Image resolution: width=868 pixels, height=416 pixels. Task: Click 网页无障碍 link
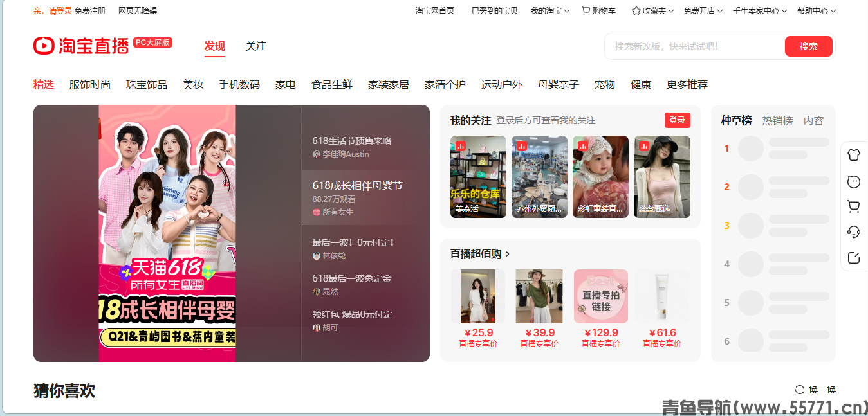tap(138, 11)
